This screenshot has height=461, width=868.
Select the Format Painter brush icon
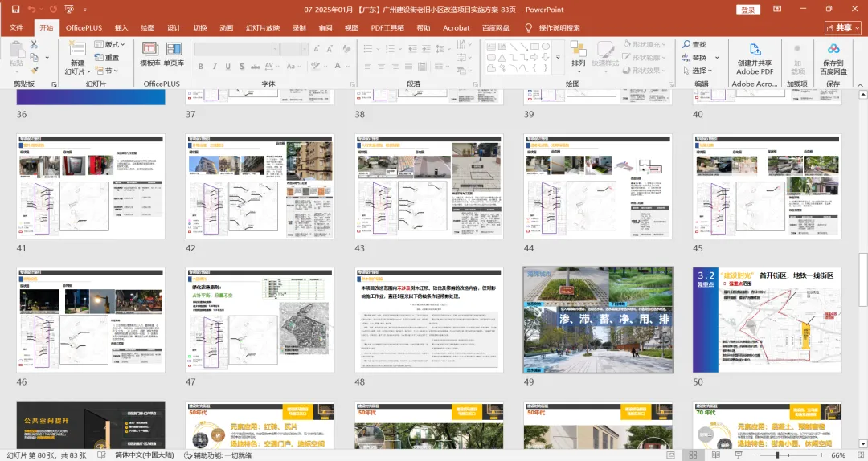tap(34, 71)
